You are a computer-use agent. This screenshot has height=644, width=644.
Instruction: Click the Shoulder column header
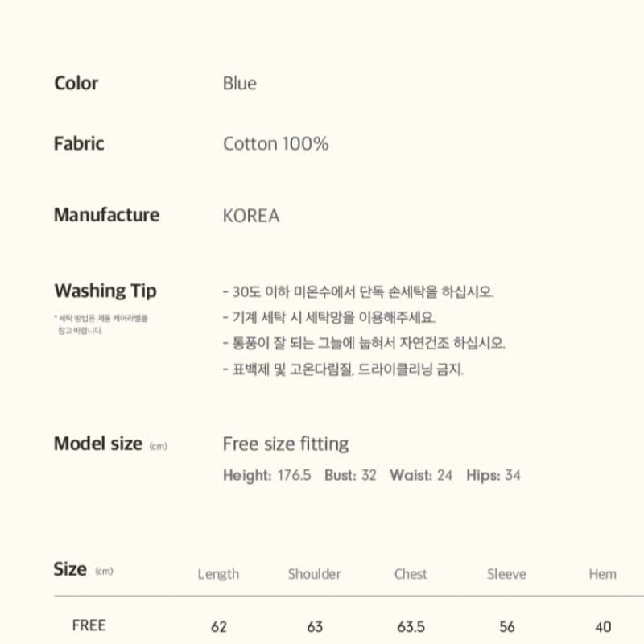(315, 574)
